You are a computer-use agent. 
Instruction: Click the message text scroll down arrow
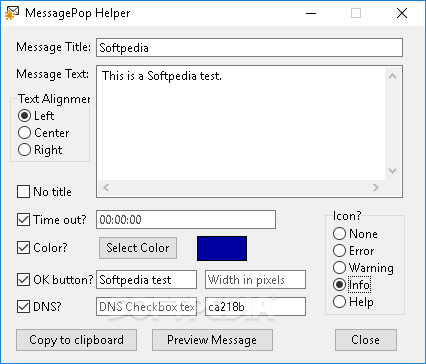click(392, 171)
